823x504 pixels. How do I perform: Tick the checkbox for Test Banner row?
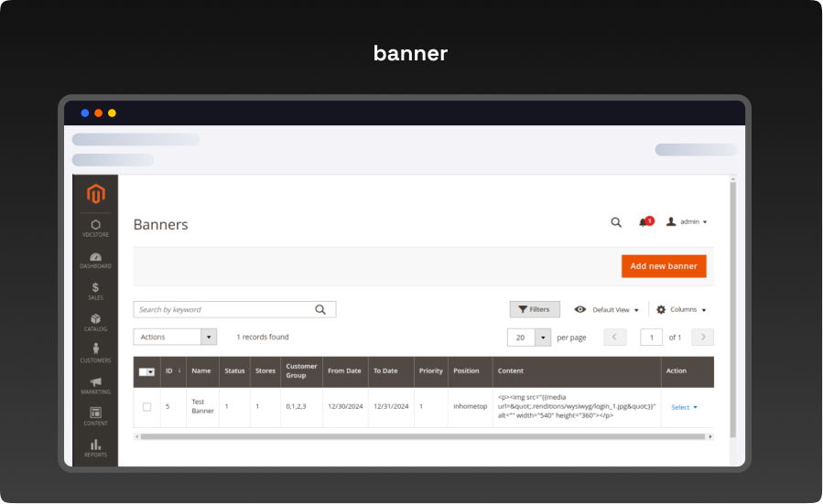(146, 407)
